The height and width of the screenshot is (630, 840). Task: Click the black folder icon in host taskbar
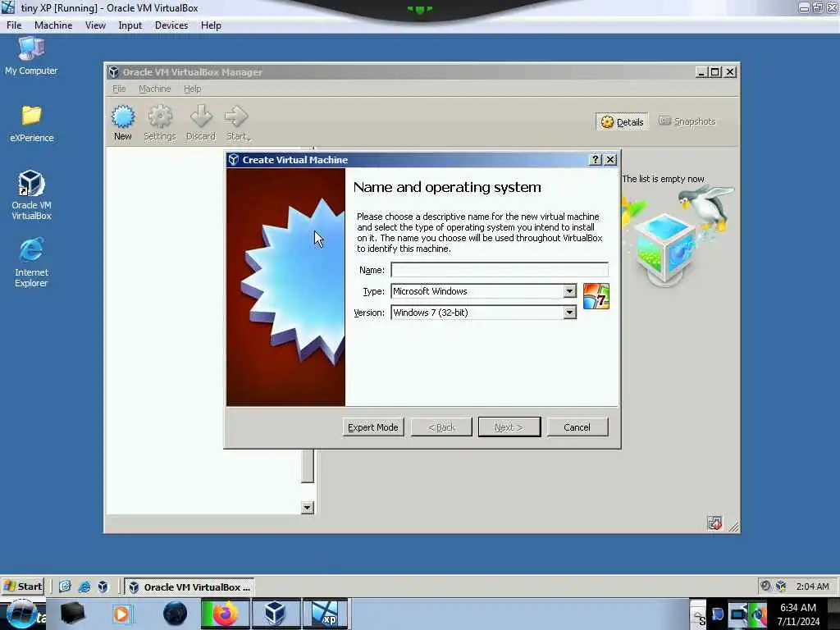(x=72, y=614)
